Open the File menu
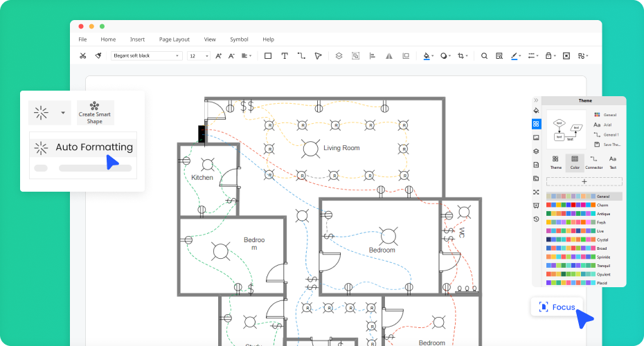Image resolution: width=644 pixels, height=346 pixels. point(82,39)
